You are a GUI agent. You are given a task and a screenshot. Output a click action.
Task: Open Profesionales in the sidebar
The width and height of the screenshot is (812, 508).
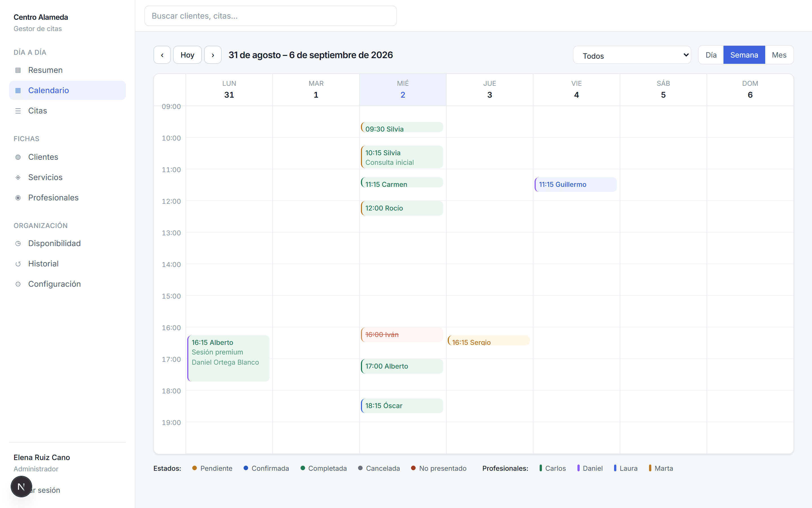[x=67, y=198]
